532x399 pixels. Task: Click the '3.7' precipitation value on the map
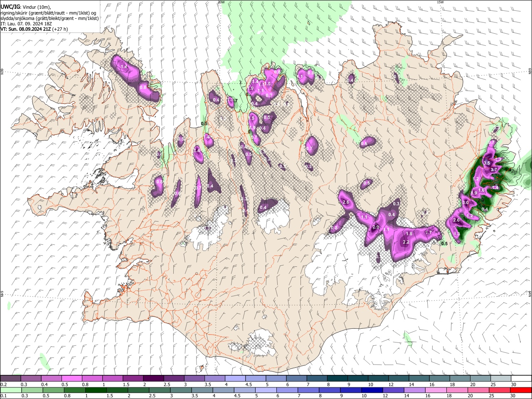pos(494,170)
